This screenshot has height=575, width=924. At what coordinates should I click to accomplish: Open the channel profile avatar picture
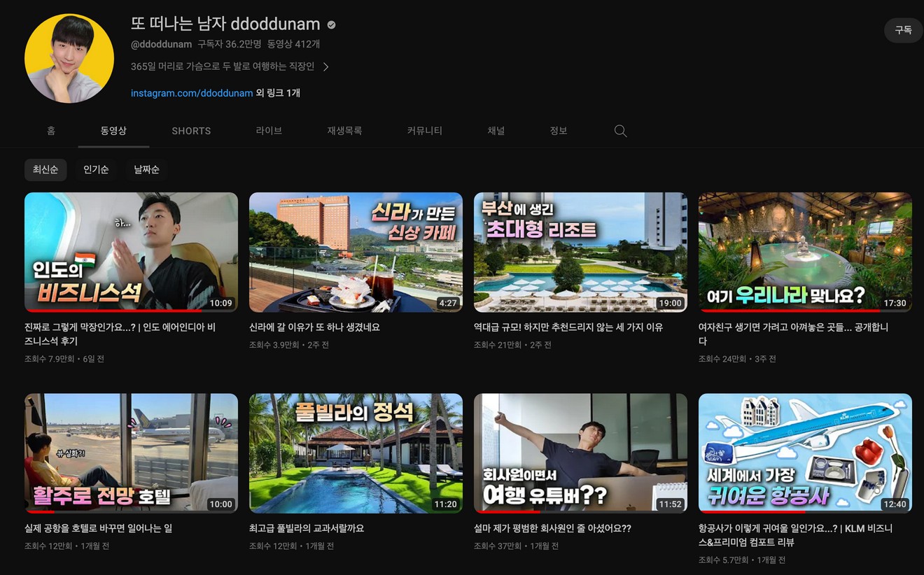click(x=69, y=58)
